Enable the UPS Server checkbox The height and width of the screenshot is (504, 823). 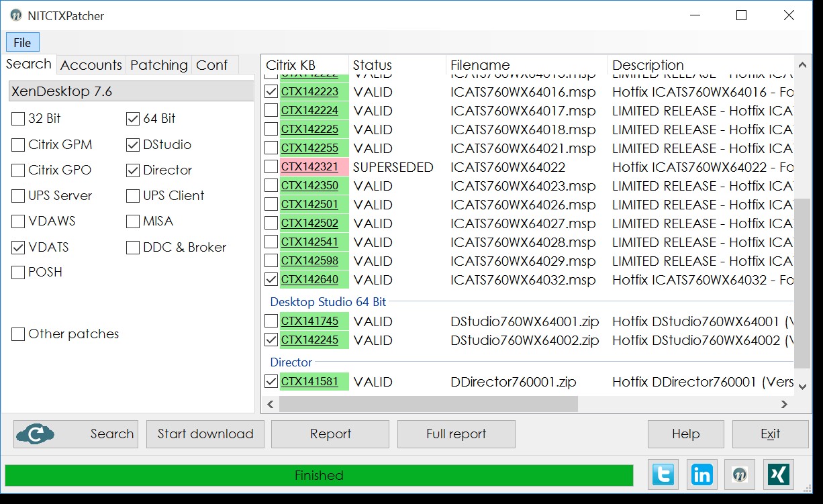18,196
